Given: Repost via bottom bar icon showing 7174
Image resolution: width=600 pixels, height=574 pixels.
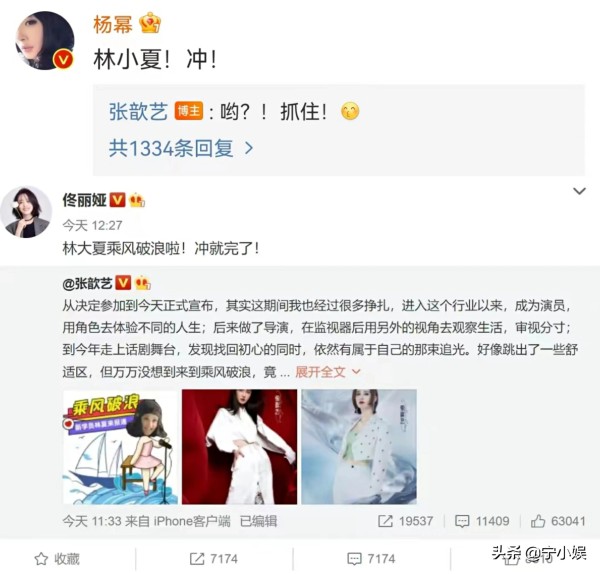Looking at the screenshot, I should pos(197,559).
